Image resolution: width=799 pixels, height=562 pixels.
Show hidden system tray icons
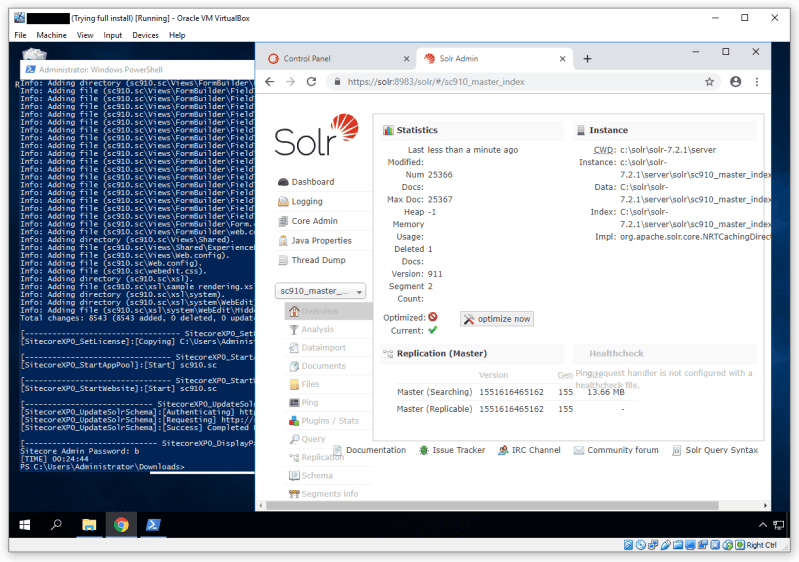762,525
